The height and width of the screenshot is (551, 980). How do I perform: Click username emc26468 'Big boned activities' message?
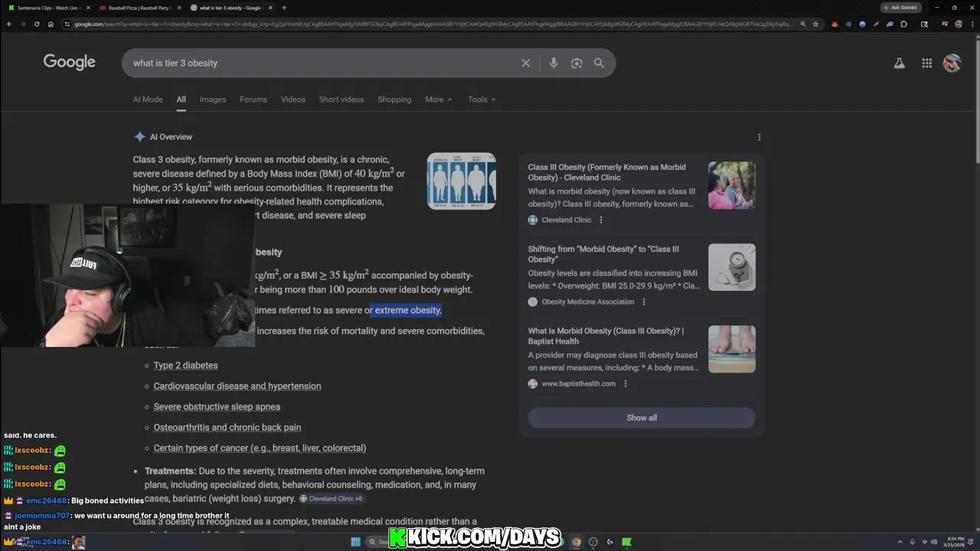coord(47,500)
